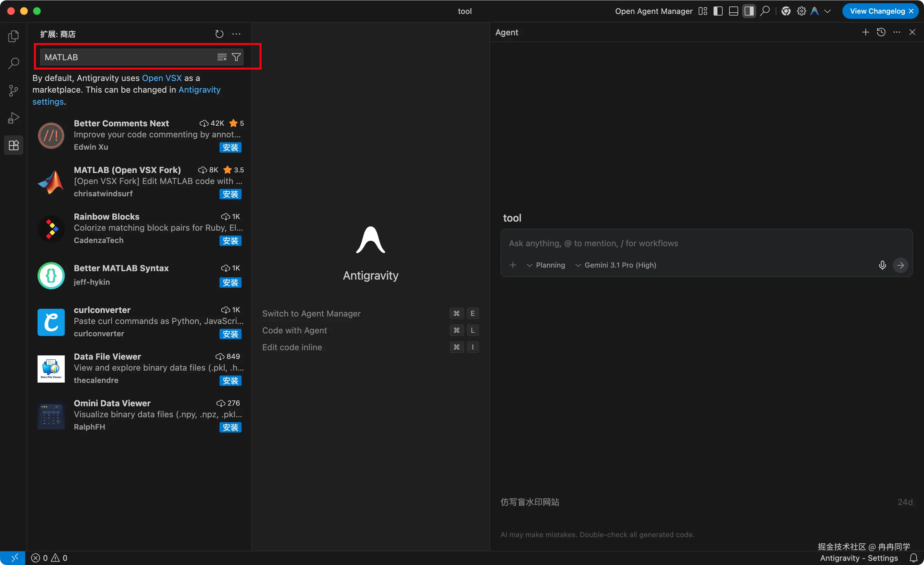Click the filter extensions funnel icon

[236, 57]
